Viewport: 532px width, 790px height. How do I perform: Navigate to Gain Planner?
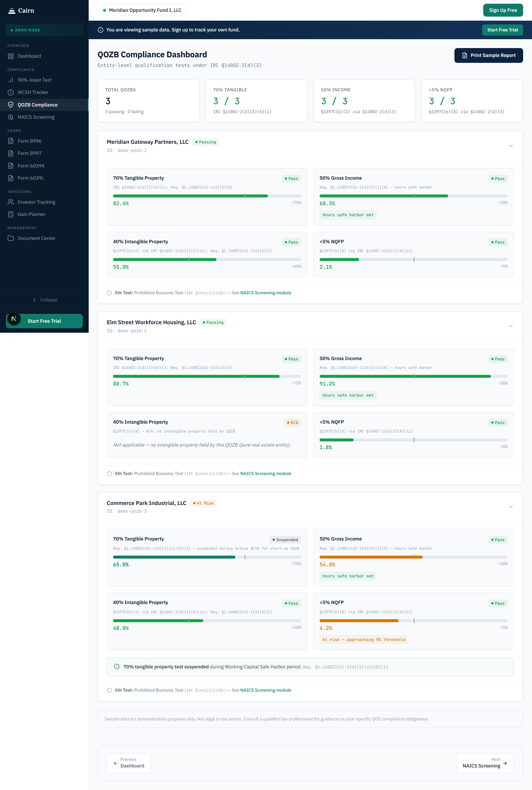44,214
